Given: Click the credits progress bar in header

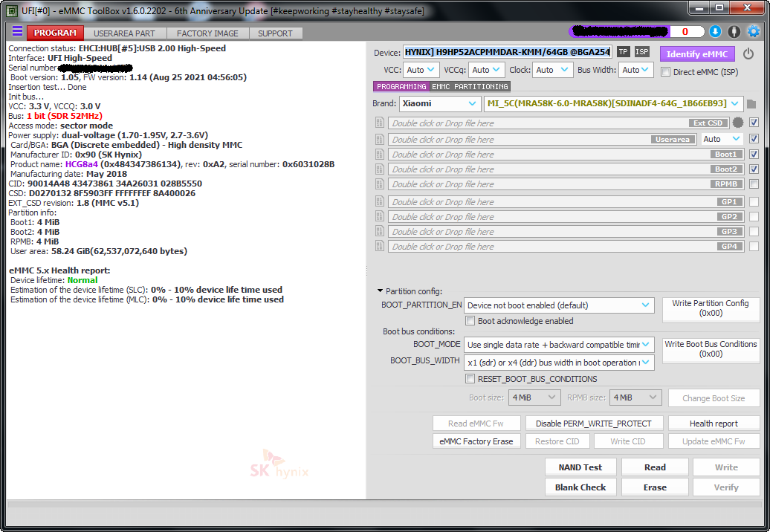Looking at the screenshot, I should click(636, 32).
